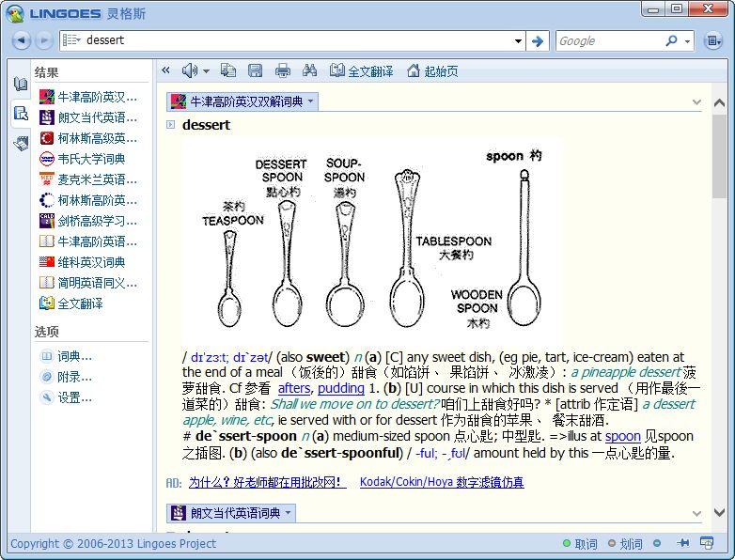This screenshot has height=560, width=735.
Task: Open the dictionary book sidebar icon
Action: (x=21, y=84)
